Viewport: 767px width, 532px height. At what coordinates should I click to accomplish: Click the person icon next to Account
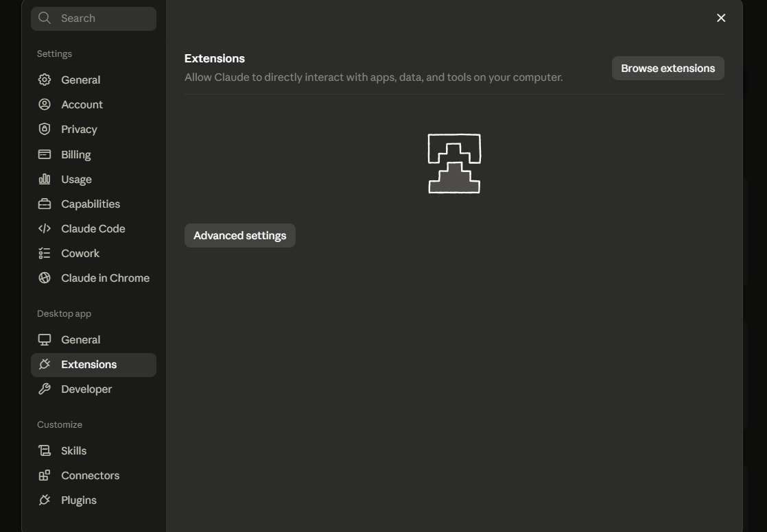45,104
